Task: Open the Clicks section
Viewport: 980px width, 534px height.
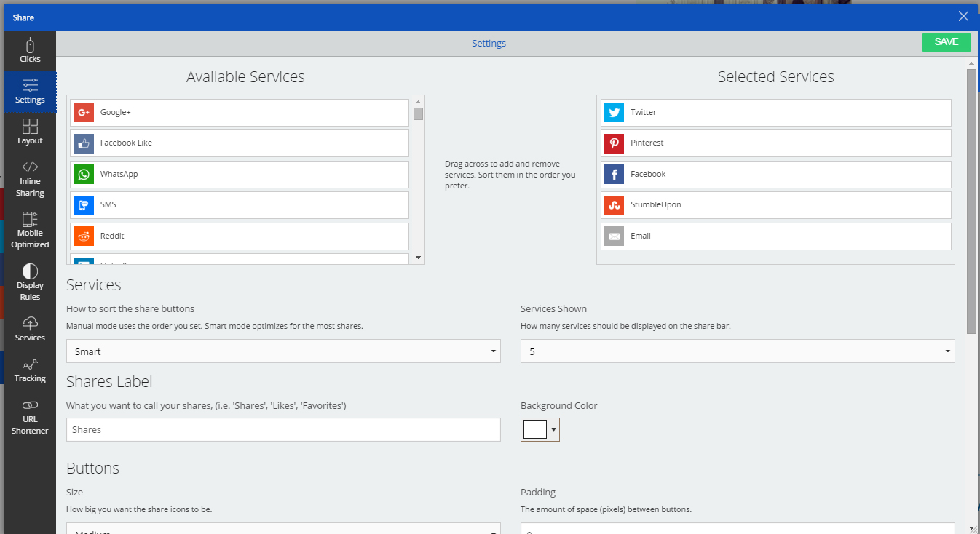Action: [30, 51]
